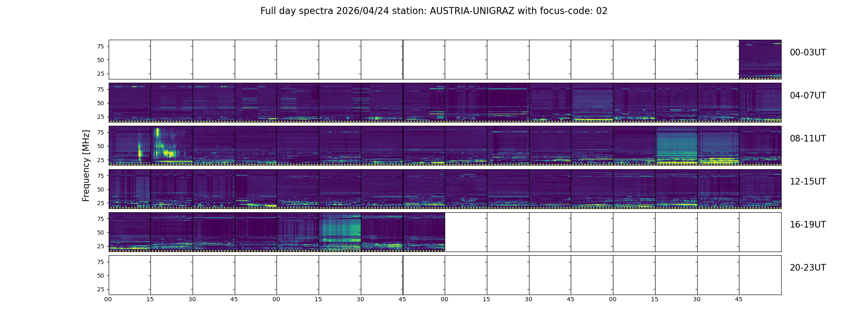Select the only spectrogram panel in the 00-03UT row

[x=760, y=60]
